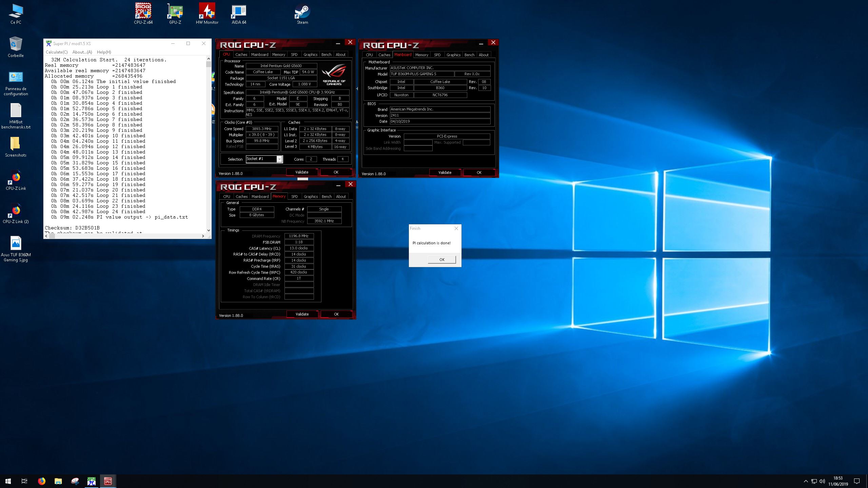This screenshot has height=488, width=868.
Task: Switch to Memory tab in top-left CPU-Z
Action: click(279, 55)
